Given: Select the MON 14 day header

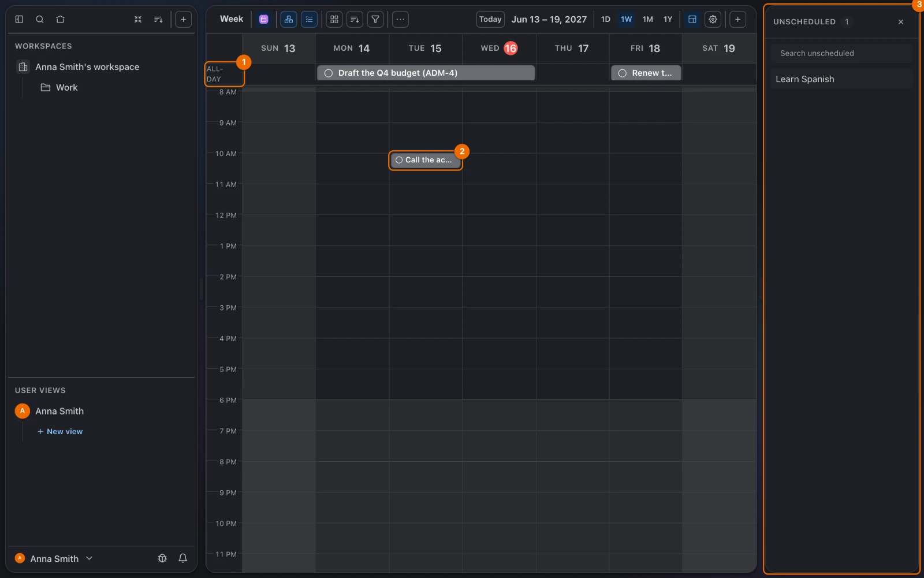Looking at the screenshot, I should 352,49.
